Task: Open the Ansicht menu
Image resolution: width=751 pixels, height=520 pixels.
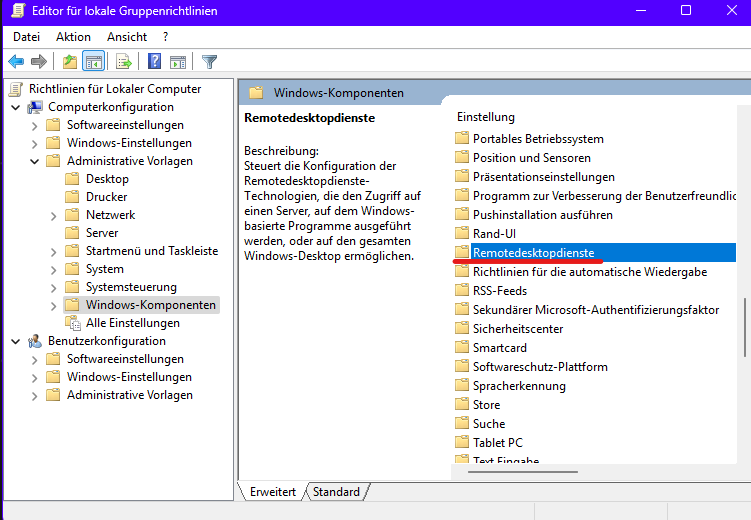Action: (x=127, y=36)
